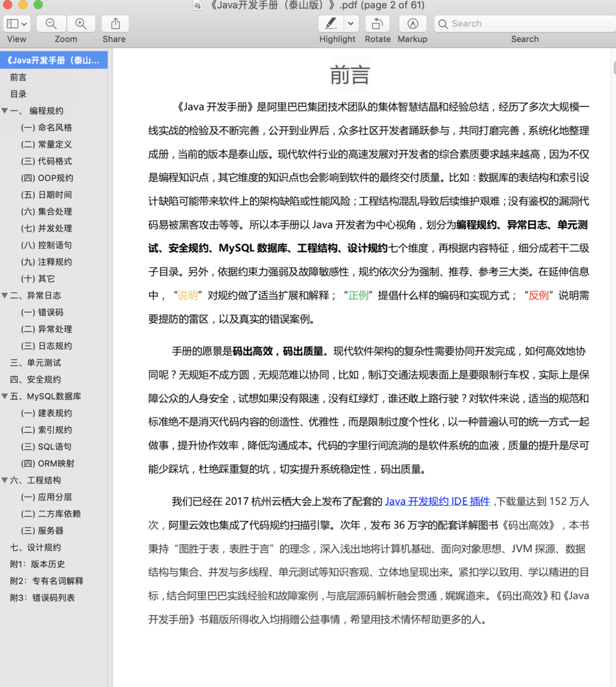
Task: Click the green full-screen window button
Action: [38, 5]
